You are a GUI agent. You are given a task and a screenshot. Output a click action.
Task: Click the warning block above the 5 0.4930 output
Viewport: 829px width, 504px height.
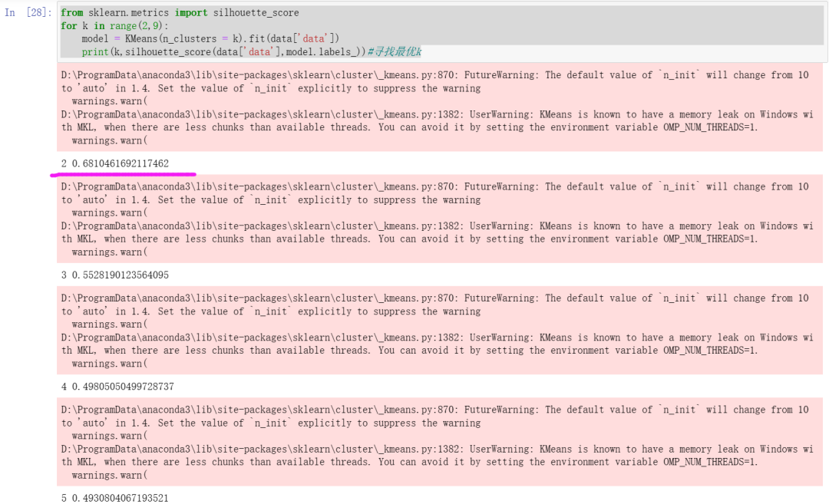coord(439,442)
